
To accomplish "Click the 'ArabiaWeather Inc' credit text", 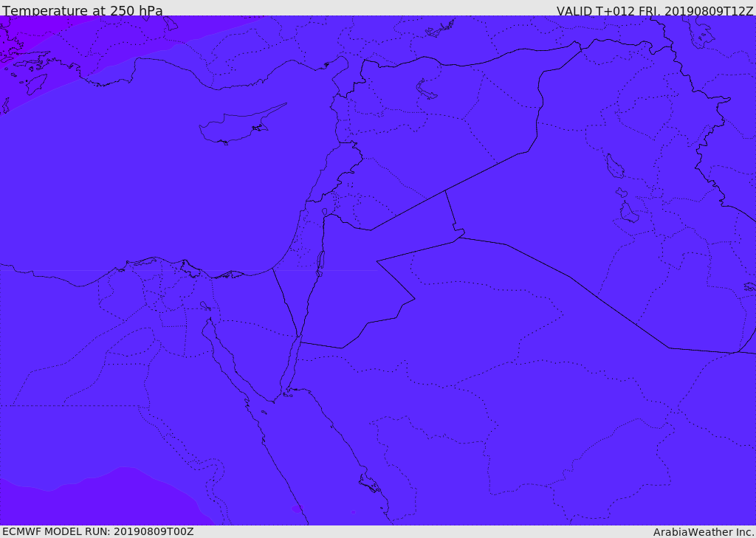I will [x=704, y=532].
